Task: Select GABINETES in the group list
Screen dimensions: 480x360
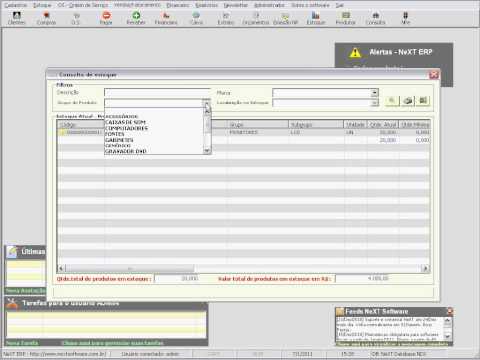Action: pos(119,140)
